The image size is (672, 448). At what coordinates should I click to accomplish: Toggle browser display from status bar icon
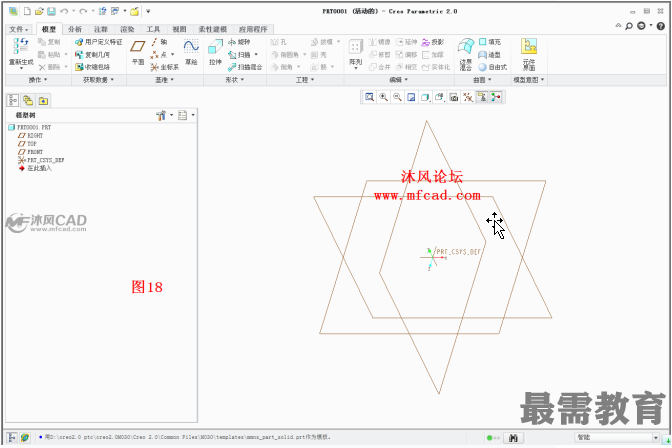tap(25, 438)
